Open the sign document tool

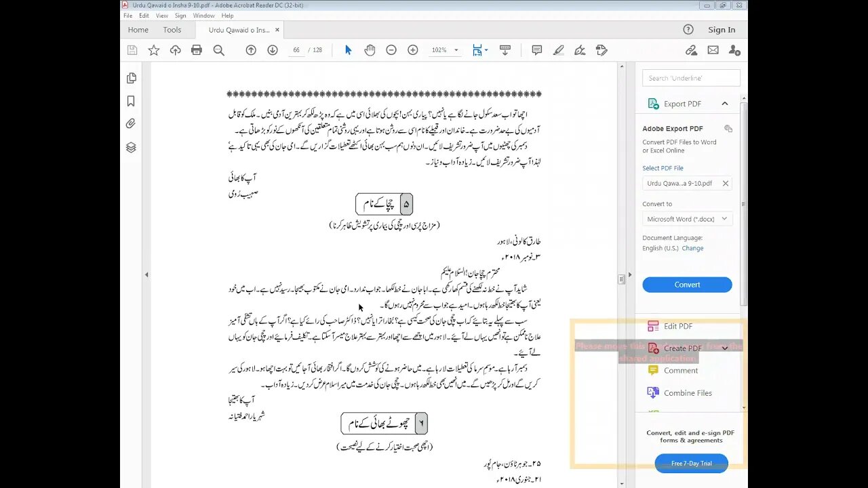(580, 50)
